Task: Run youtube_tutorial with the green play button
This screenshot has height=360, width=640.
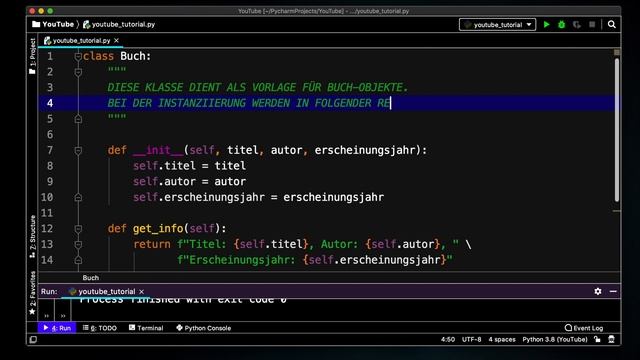Action: (547, 24)
